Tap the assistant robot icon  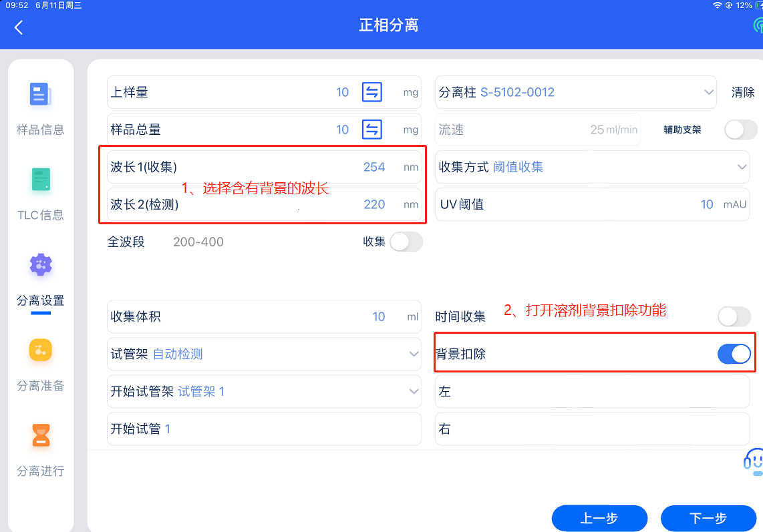754,461
